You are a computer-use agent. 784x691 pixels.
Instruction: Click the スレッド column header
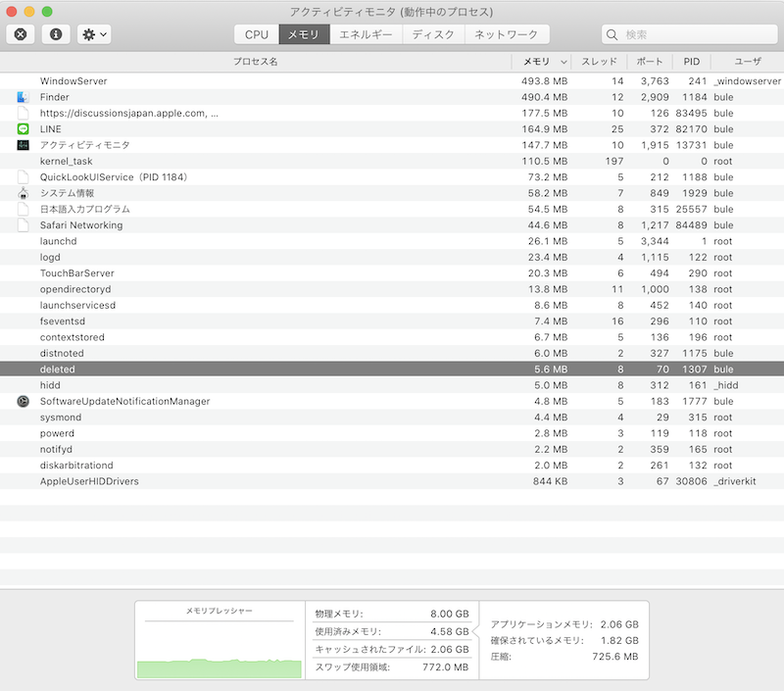pyautogui.click(x=599, y=61)
